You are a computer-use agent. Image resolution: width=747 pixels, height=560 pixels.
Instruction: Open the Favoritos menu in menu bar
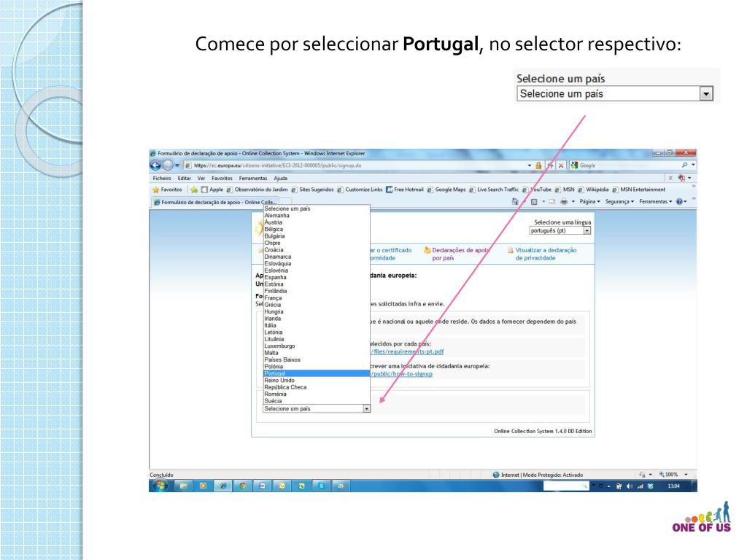coord(222,178)
